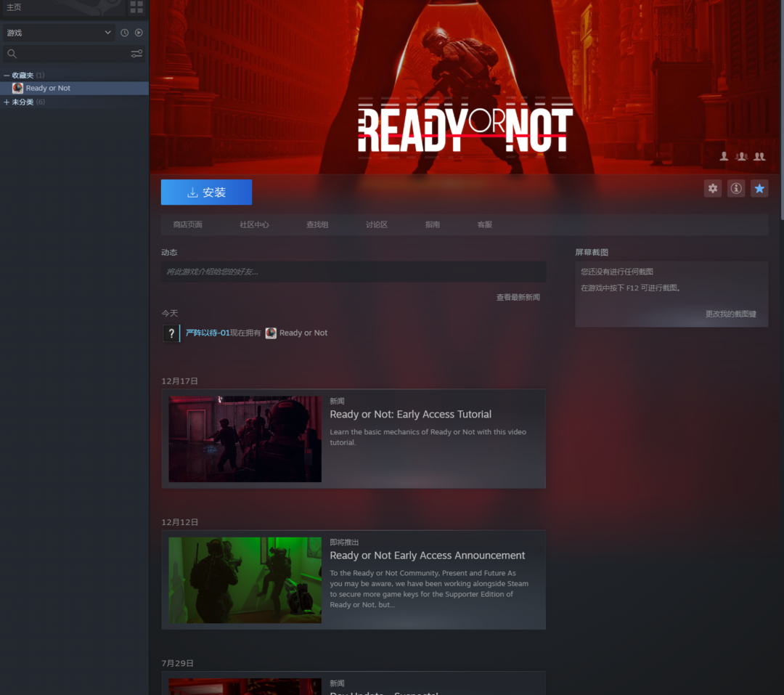Open the grid collections view icon
The width and height of the screenshot is (784, 695).
point(136,7)
